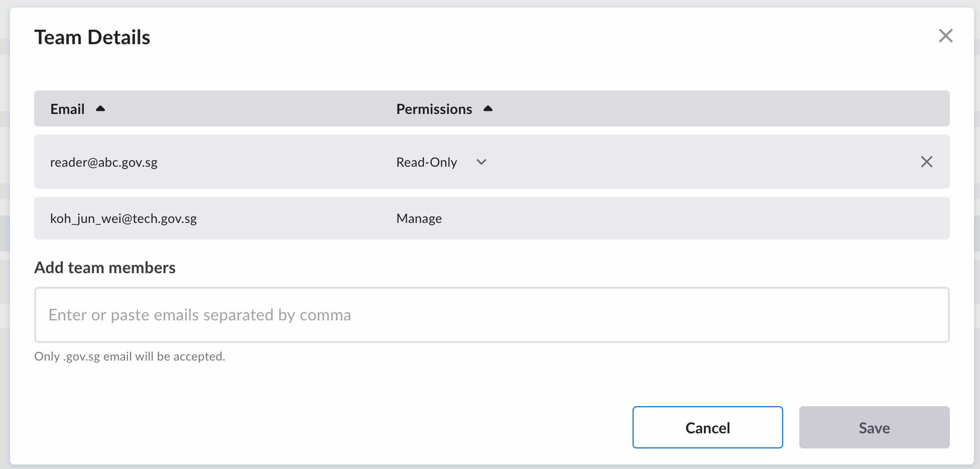980x469 pixels.
Task: Click the Team Details title
Action: [92, 37]
